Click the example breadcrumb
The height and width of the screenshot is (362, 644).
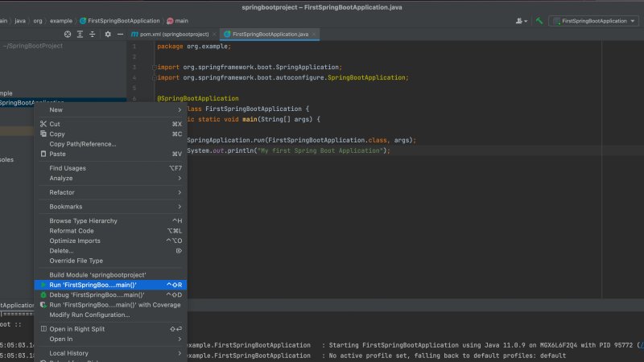[61, 21]
